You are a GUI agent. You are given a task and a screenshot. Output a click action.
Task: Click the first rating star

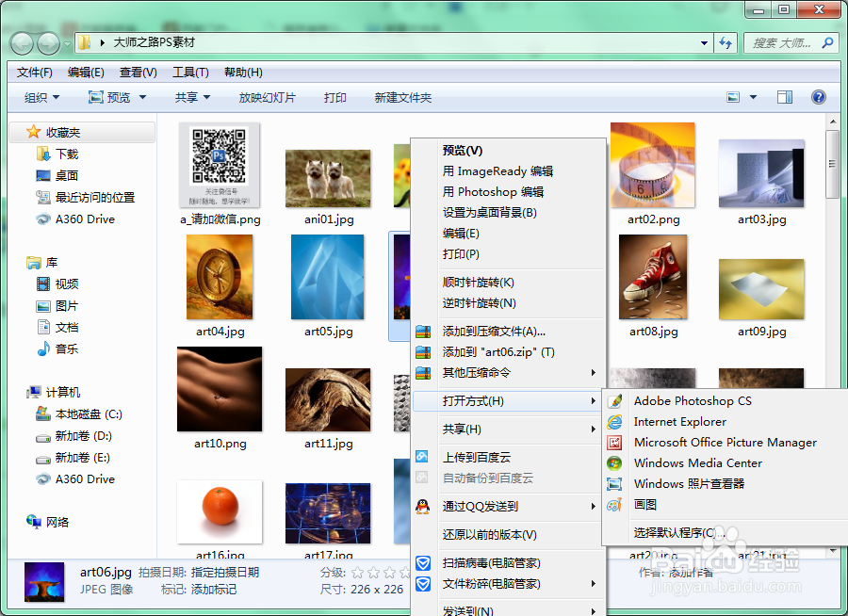(357, 573)
